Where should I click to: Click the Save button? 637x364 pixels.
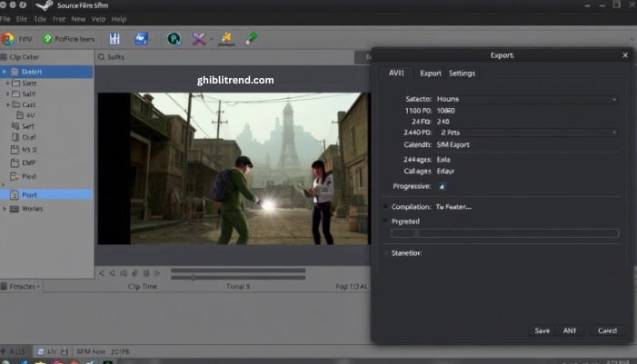coord(542,330)
